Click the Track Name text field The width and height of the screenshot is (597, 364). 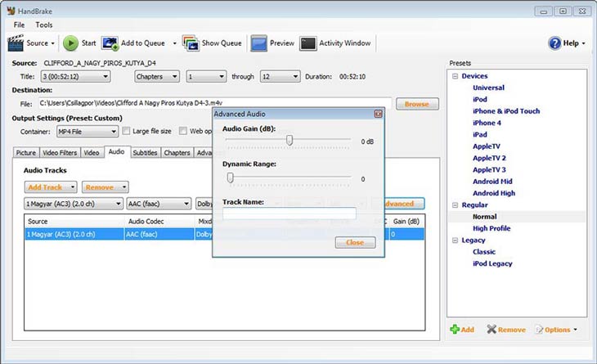[x=290, y=213]
